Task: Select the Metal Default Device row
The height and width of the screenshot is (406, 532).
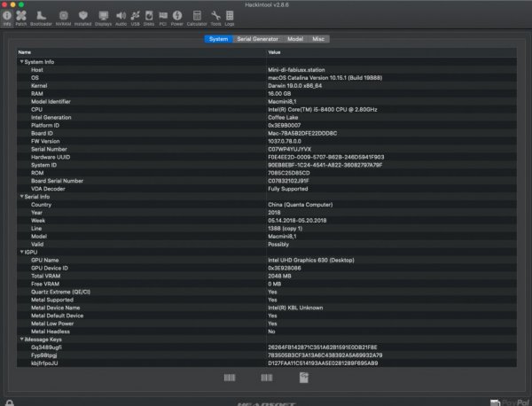Action: [267, 316]
